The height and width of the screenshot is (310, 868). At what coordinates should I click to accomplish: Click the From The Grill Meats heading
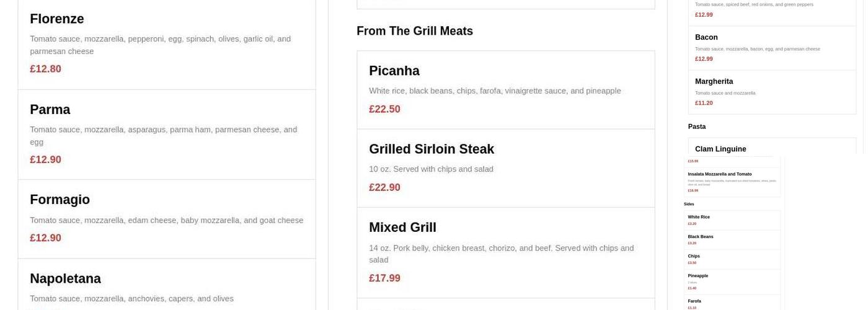click(414, 31)
